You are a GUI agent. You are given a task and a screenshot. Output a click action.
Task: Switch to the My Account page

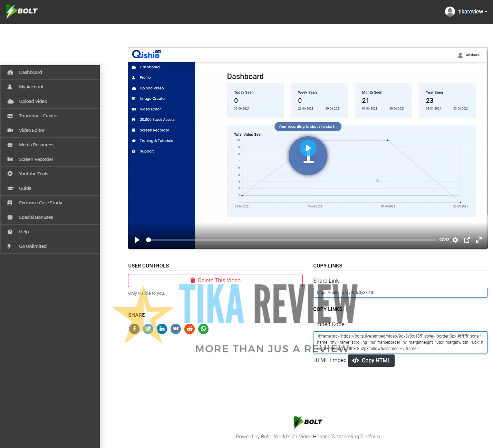pyautogui.click(x=31, y=87)
